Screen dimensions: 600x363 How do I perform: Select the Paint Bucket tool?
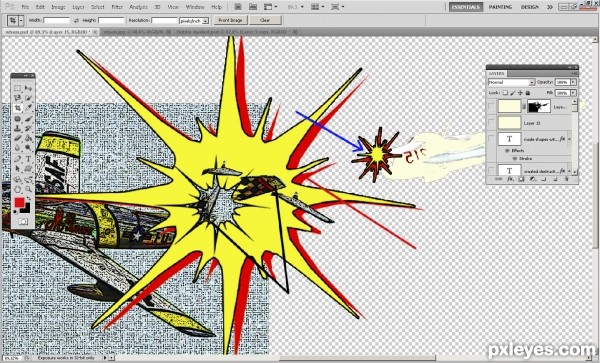click(29, 138)
